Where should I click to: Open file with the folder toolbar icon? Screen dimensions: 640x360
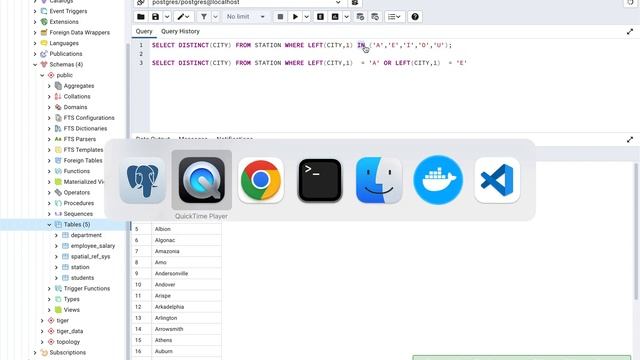point(141,17)
